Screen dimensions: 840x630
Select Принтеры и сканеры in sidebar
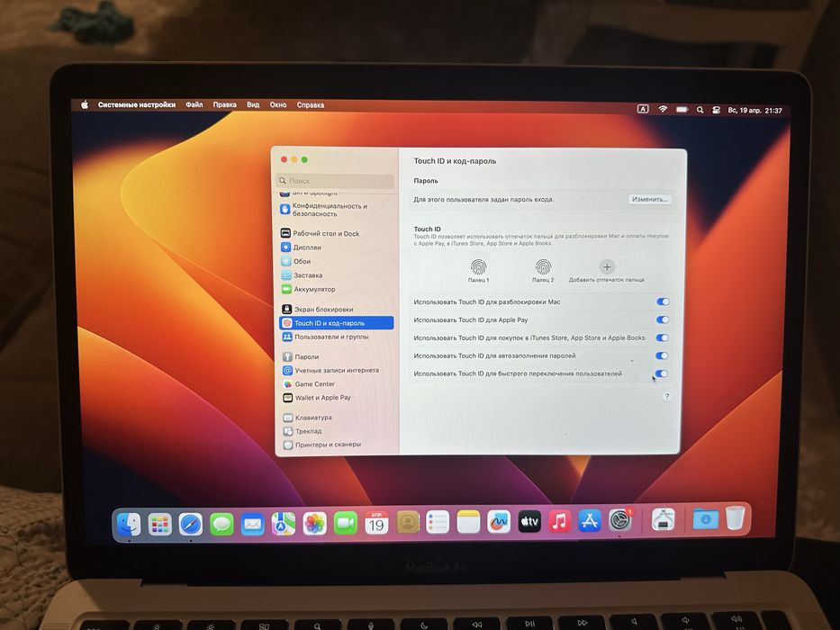pyautogui.click(x=337, y=445)
